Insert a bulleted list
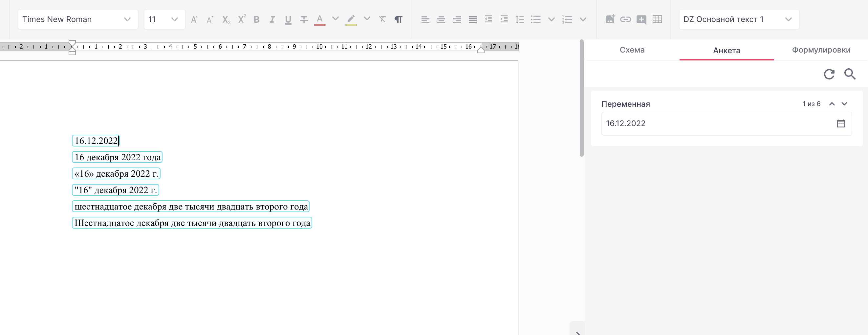 pos(535,20)
